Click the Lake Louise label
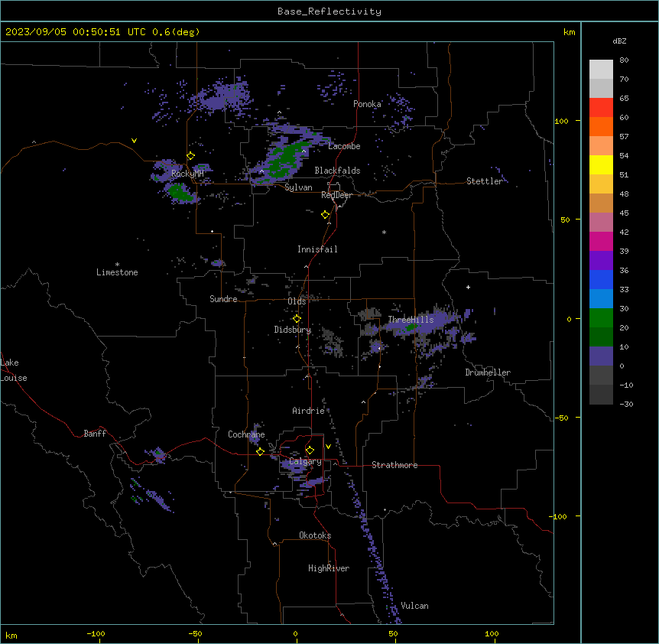The height and width of the screenshot is (644, 659). [14, 370]
